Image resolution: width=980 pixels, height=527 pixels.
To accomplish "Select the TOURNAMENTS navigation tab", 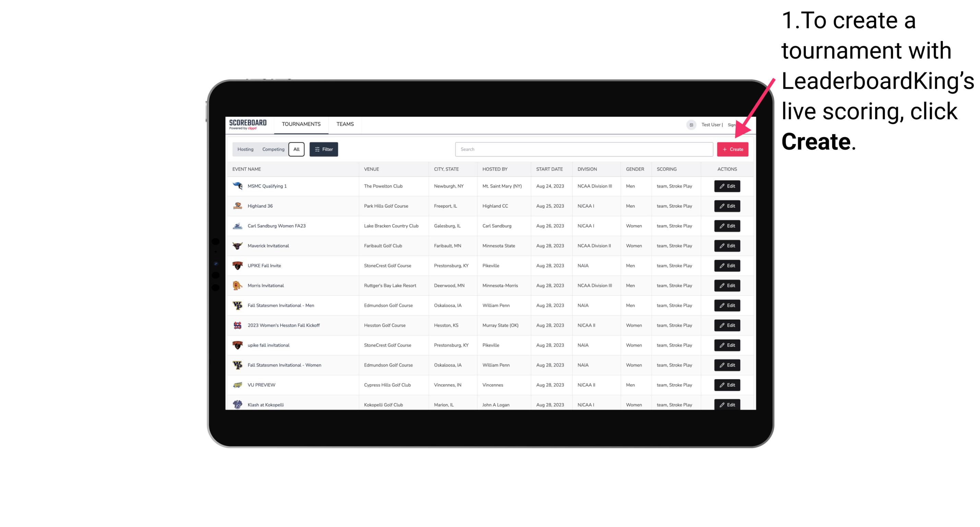I will [301, 124].
